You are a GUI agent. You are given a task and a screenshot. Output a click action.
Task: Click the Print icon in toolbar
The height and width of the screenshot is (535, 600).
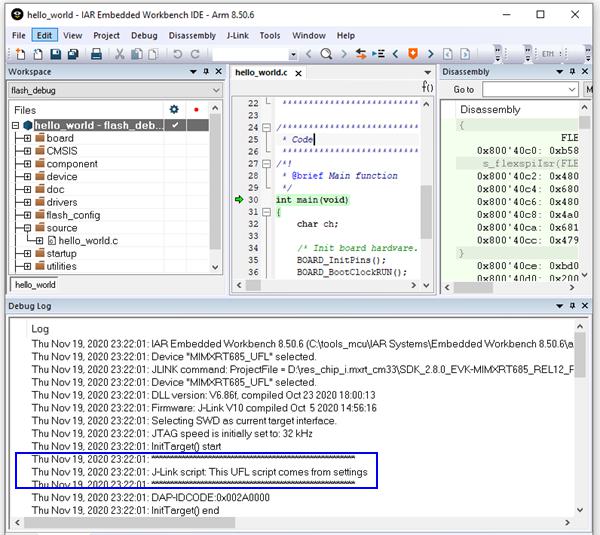click(96, 54)
